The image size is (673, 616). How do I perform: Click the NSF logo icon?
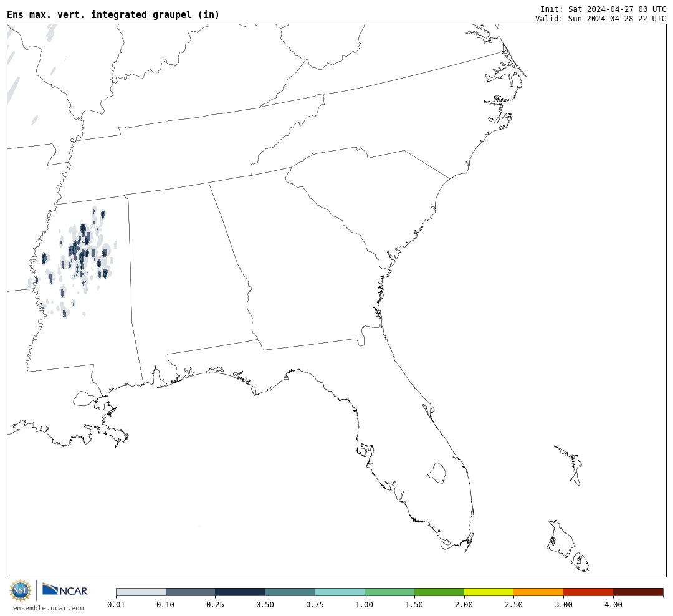[x=20, y=590]
